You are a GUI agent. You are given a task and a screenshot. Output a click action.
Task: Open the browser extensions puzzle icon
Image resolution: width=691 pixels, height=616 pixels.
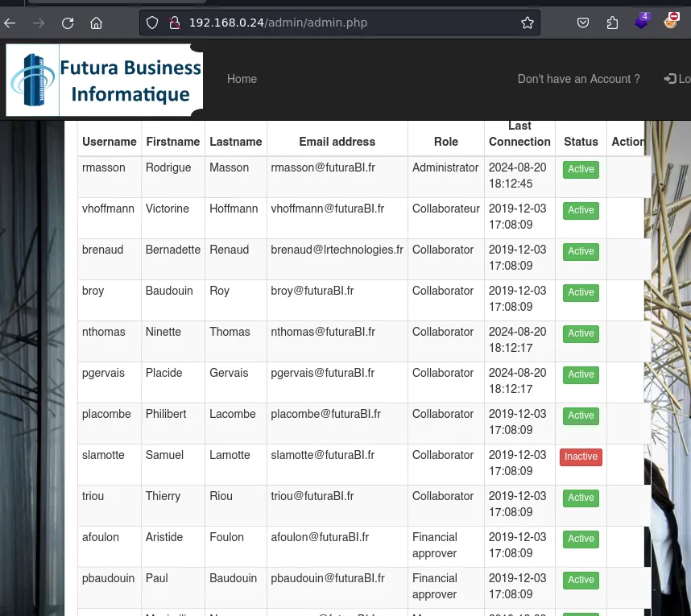tap(612, 23)
